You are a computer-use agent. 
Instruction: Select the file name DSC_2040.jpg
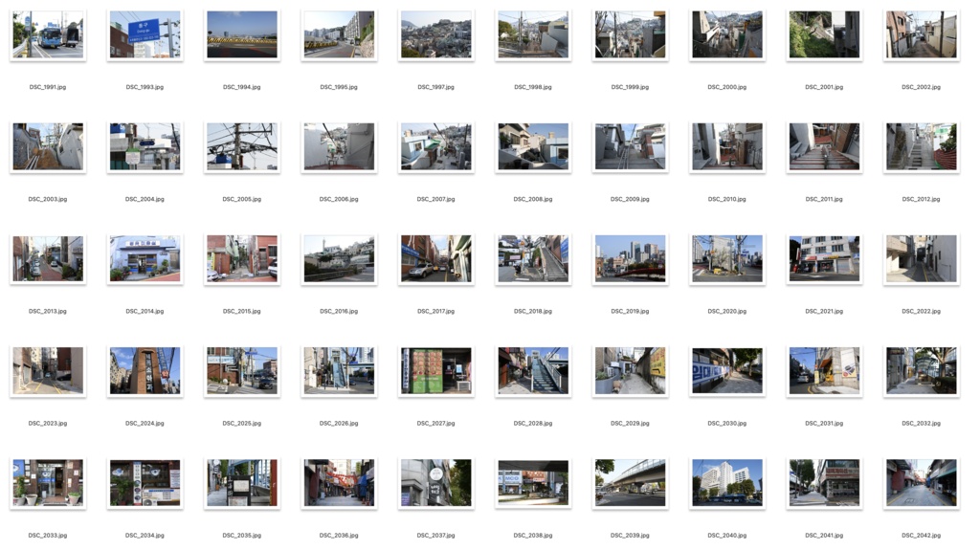[x=727, y=536]
